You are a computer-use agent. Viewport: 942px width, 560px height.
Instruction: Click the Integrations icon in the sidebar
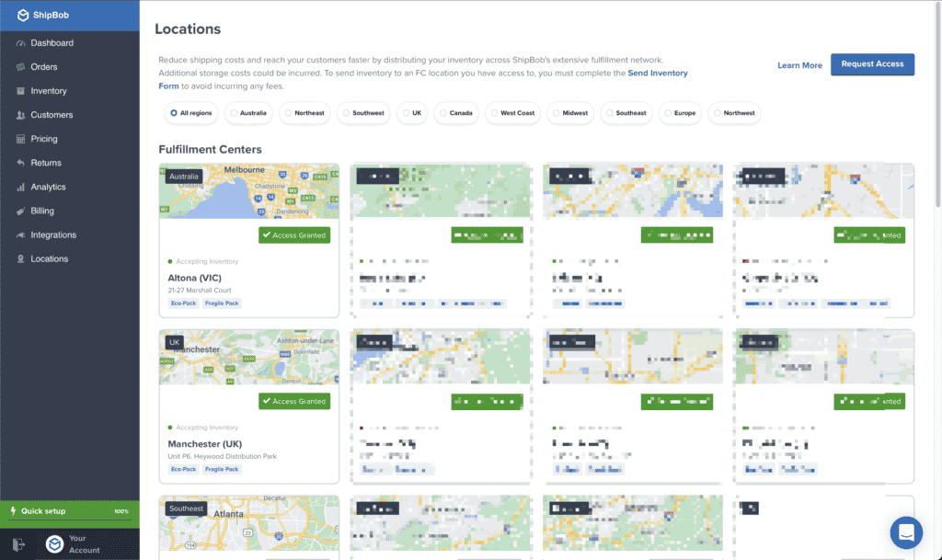tap(20, 235)
